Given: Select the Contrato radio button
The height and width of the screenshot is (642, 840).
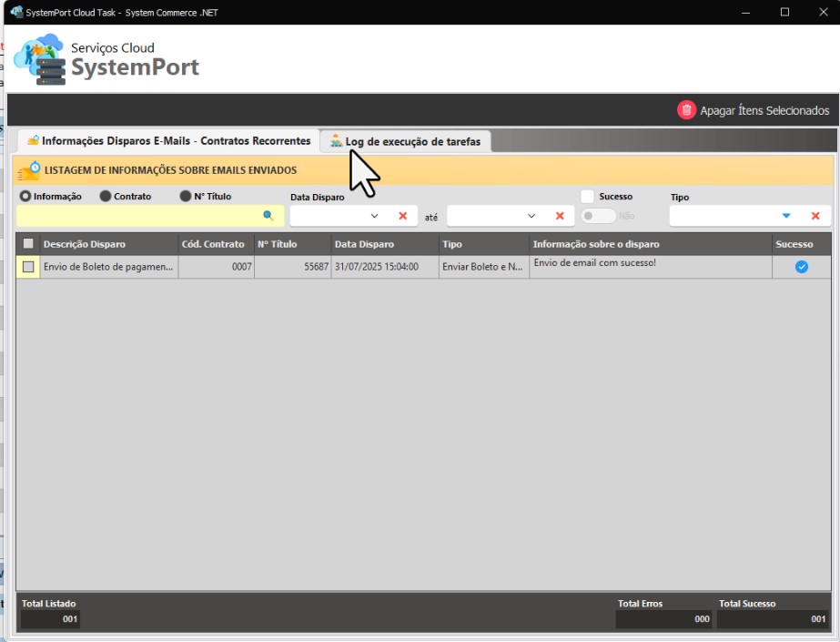Looking at the screenshot, I should tap(106, 197).
